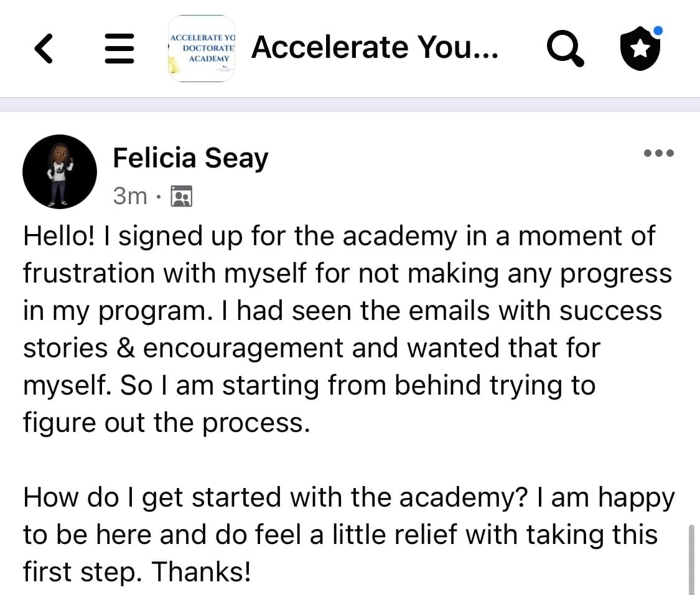Click the Felicia Seay name link
Screen dimensions: 700x595
tap(190, 158)
